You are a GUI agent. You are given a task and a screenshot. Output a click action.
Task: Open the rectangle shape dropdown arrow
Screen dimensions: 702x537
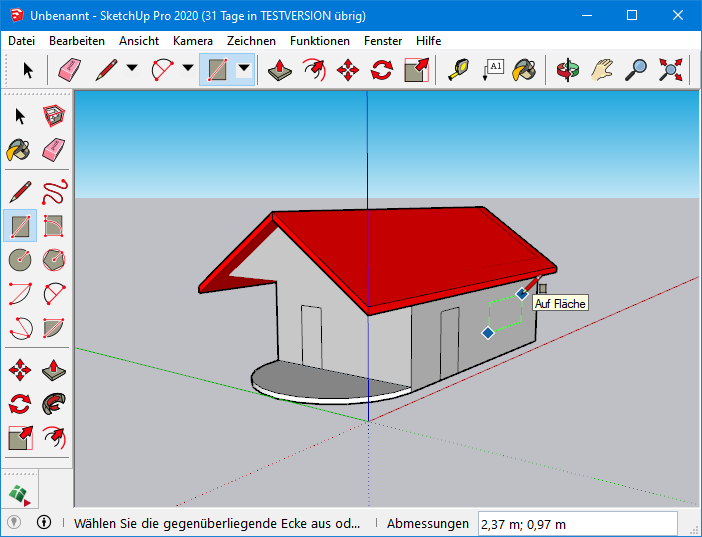(x=243, y=69)
